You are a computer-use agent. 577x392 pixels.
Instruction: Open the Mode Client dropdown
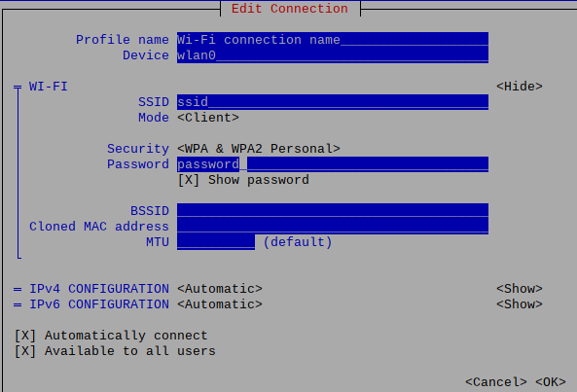pos(208,118)
